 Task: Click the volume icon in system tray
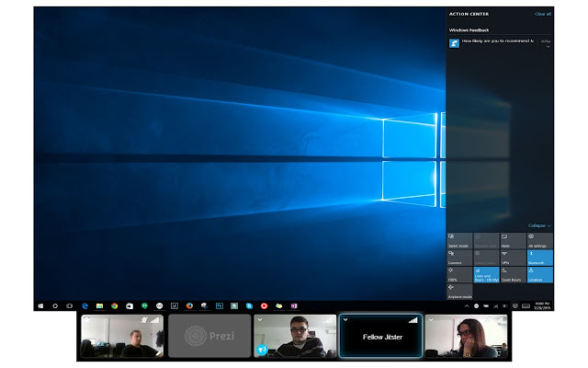504,306
